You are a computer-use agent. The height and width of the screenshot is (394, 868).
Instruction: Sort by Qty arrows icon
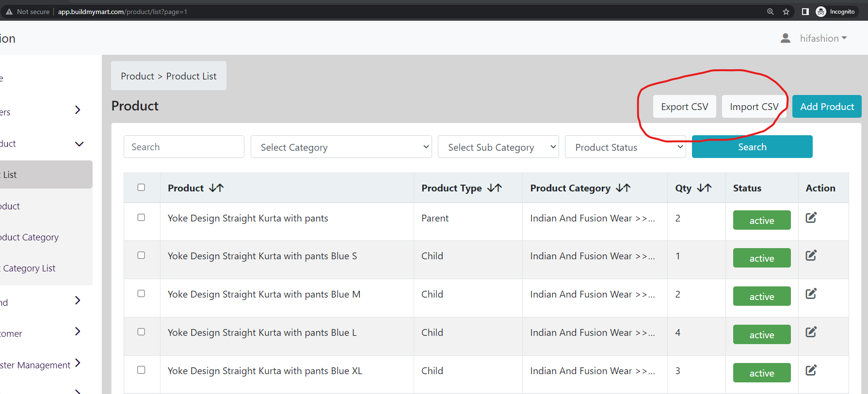coord(704,188)
